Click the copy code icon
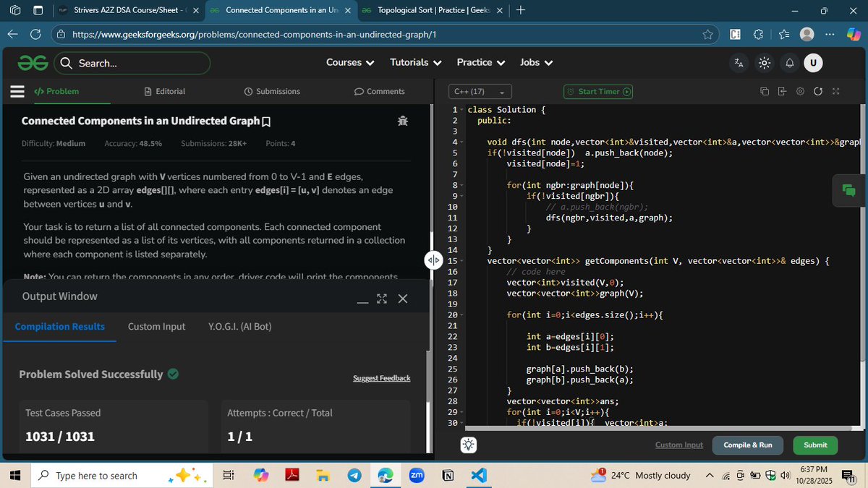868x488 pixels. (x=765, y=91)
